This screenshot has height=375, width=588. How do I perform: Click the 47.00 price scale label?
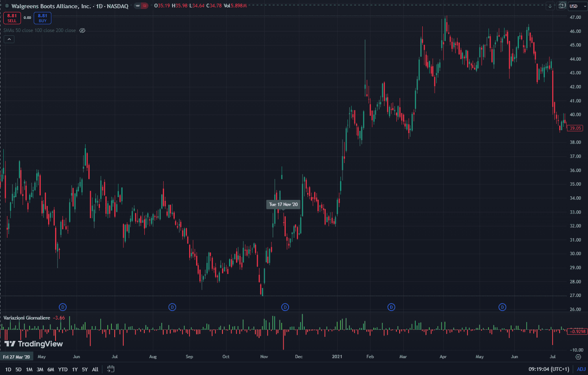pos(575,17)
